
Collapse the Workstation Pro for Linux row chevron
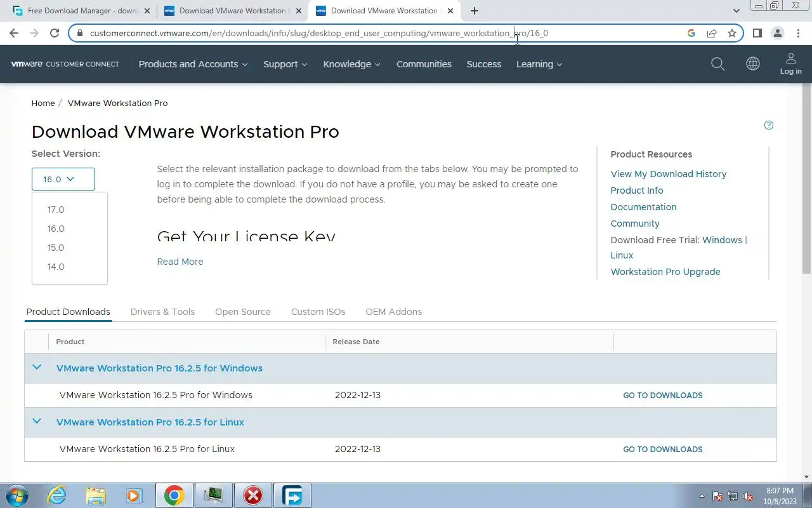(37, 421)
